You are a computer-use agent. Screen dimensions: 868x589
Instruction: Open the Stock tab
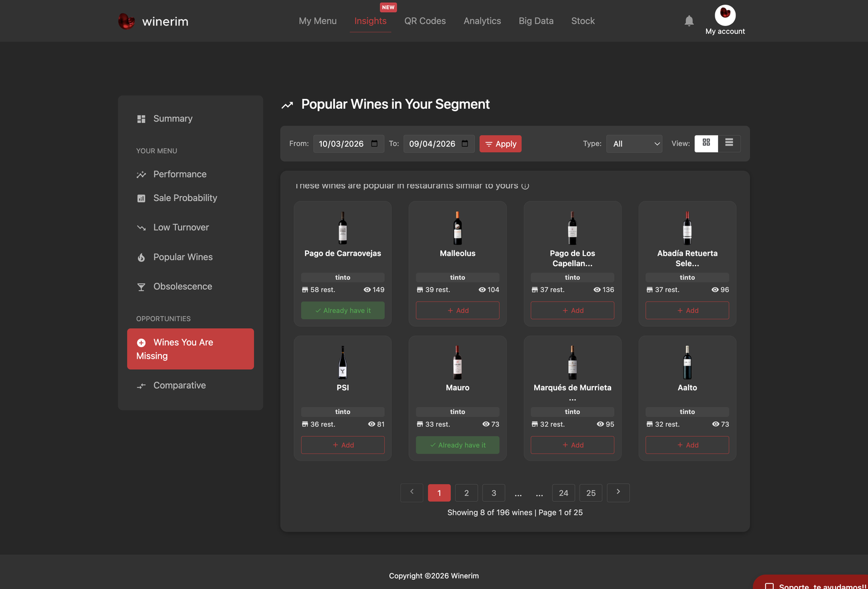tap(583, 21)
